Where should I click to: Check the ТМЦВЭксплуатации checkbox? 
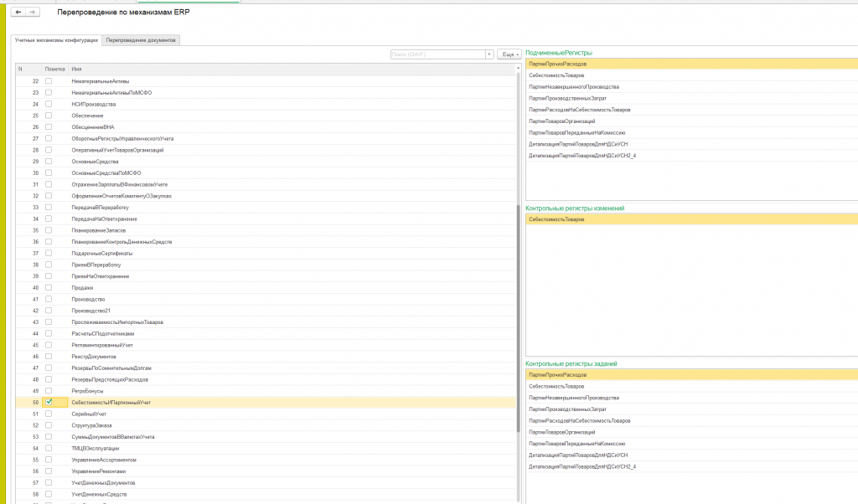[49, 448]
